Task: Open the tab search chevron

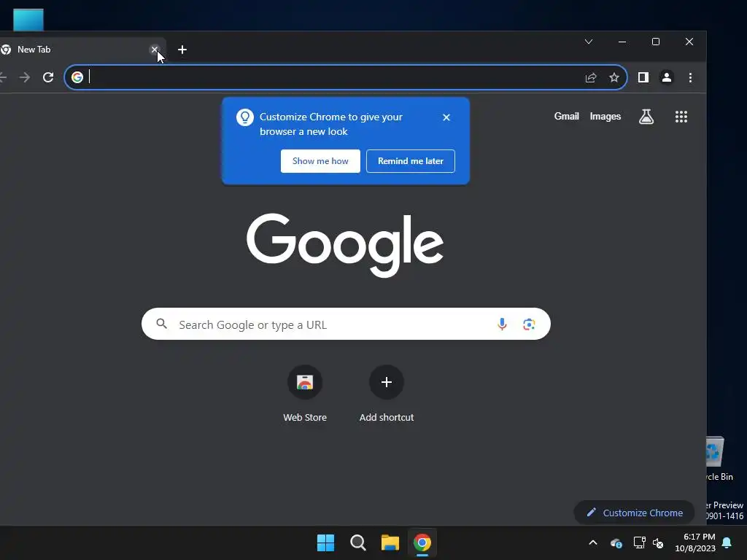Action: point(589,42)
